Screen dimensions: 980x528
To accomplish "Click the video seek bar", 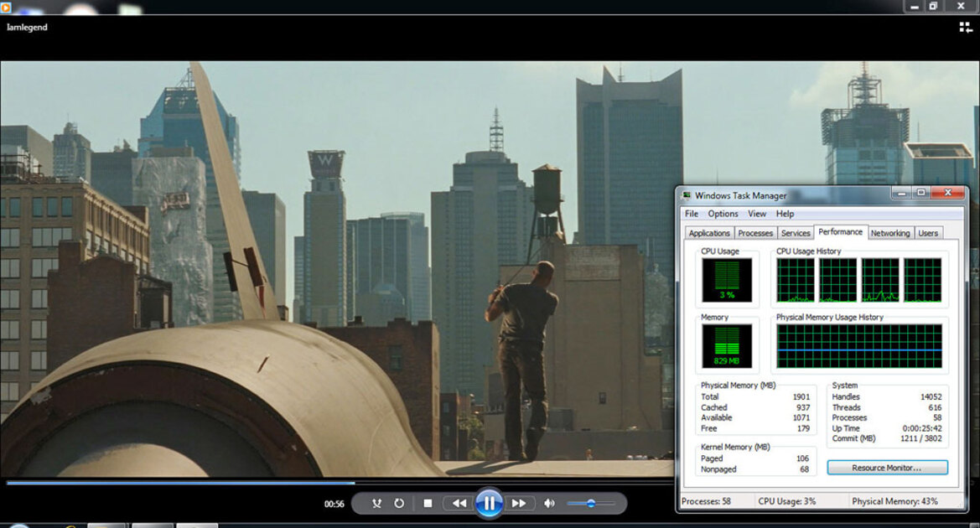I will (340, 483).
